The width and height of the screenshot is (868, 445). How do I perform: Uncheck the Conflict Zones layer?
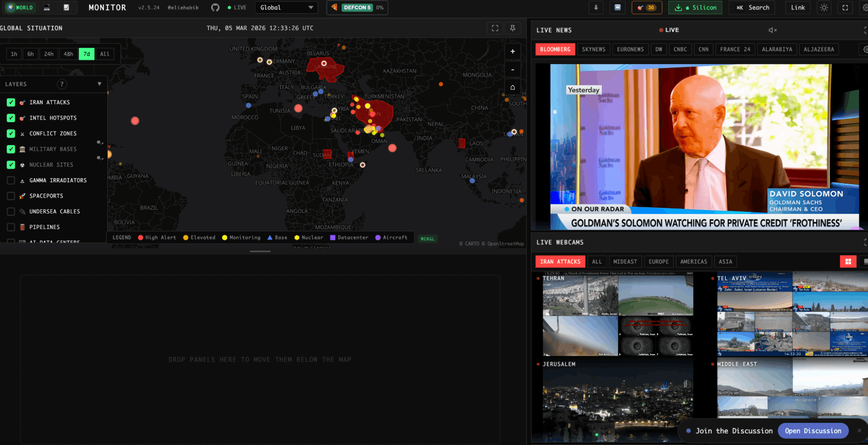[11, 134]
